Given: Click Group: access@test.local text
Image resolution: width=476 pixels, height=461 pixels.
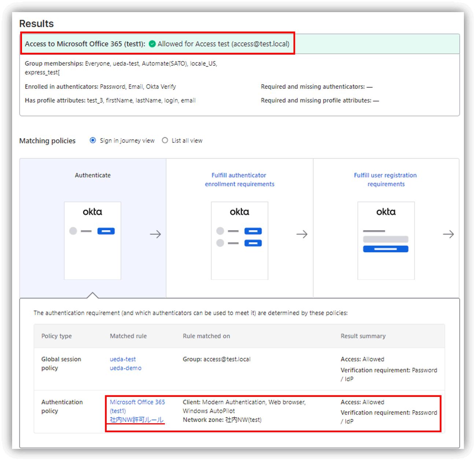Looking at the screenshot, I should 217,359.
